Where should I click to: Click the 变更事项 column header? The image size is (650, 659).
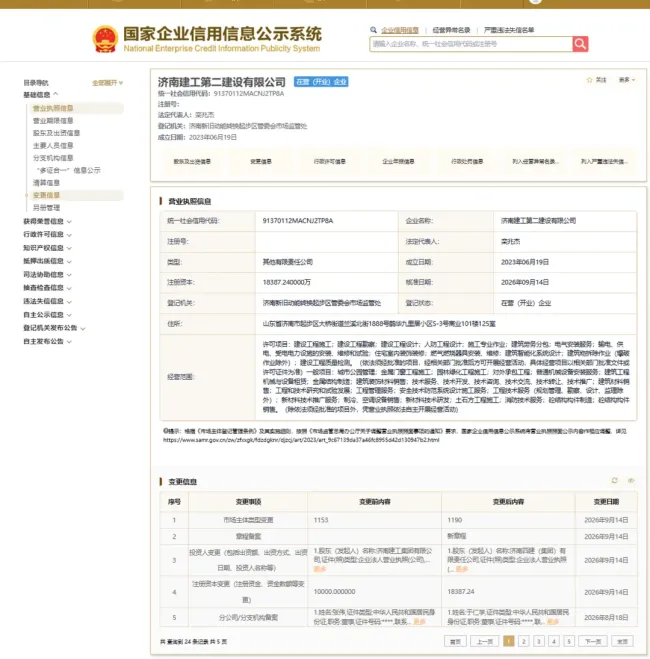click(248, 502)
